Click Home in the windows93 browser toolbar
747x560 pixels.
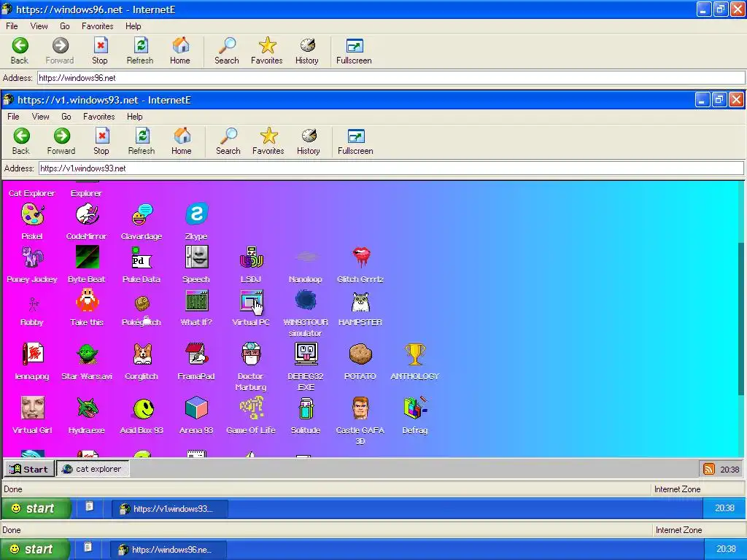182,141
